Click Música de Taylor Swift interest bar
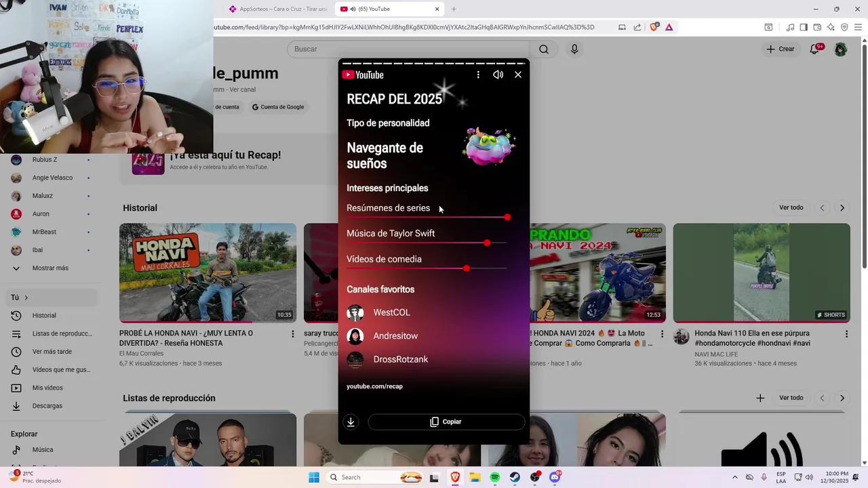 pyautogui.click(x=427, y=243)
